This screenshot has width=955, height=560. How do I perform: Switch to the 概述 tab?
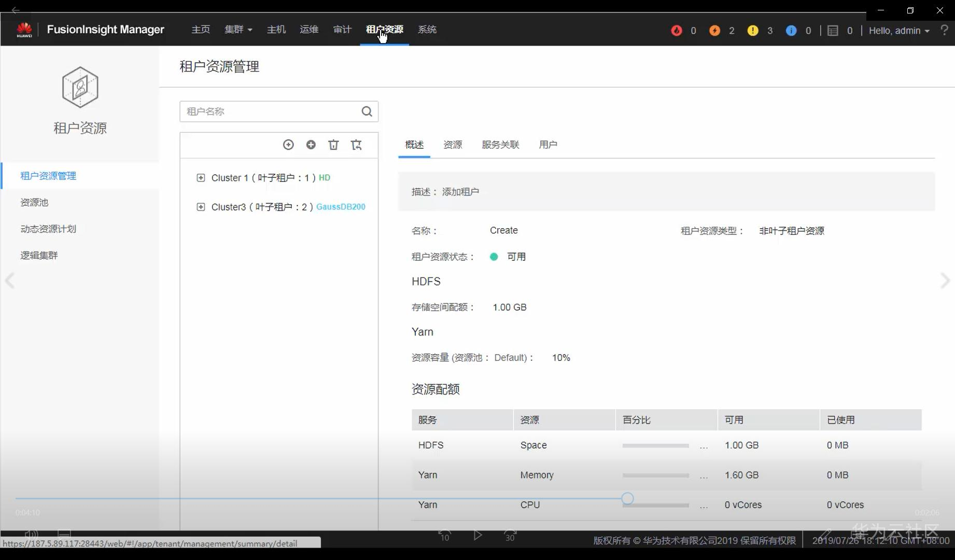(x=414, y=145)
